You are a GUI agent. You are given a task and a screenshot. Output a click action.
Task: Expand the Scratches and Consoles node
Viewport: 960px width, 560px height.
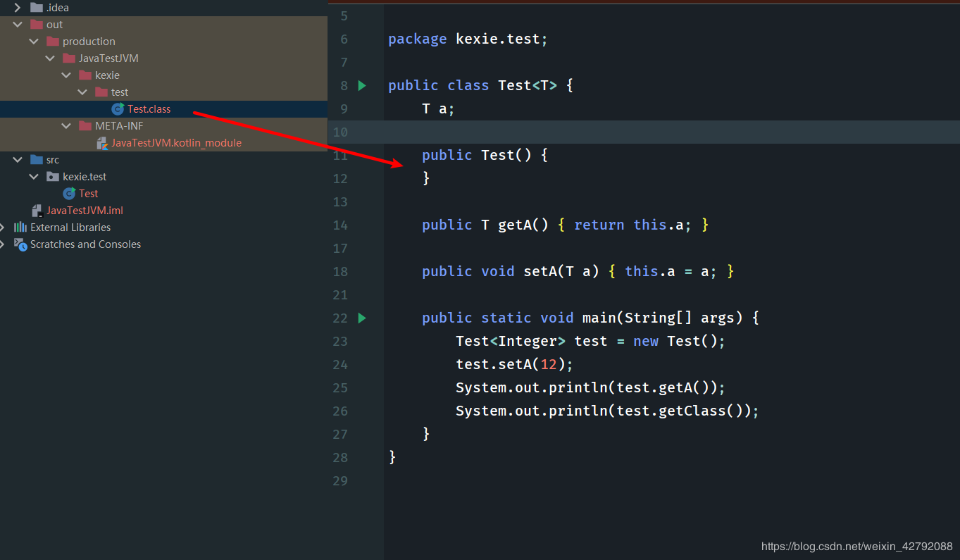[x=3, y=244]
